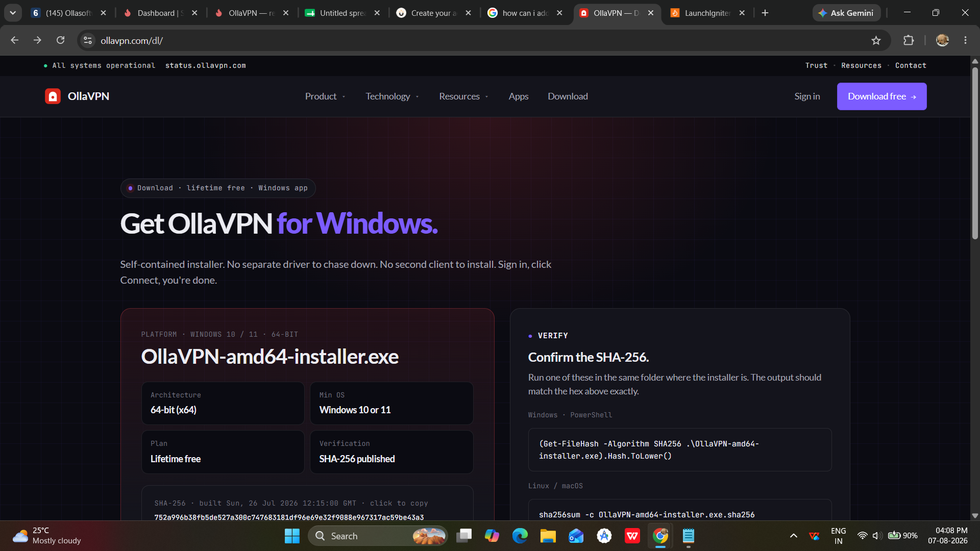Open the Contact link in top bar
This screenshot has width=980, height=551.
click(911, 66)
